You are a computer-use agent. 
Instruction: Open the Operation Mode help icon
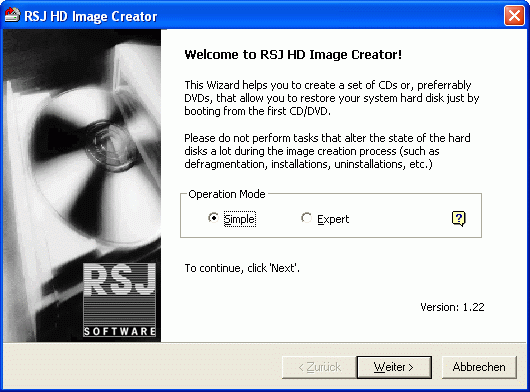coord(459,219)
